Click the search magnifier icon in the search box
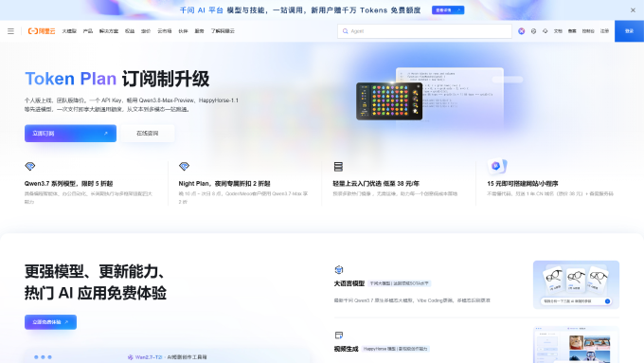 (x=345, y=31)
